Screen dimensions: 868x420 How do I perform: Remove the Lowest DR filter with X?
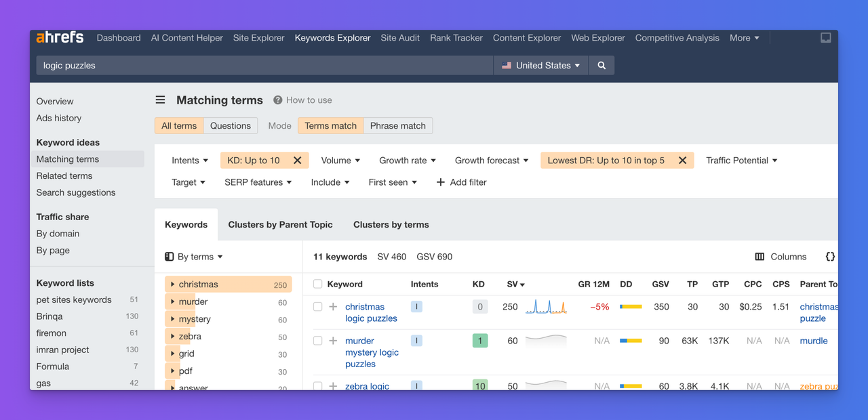[x=682, y=161]
